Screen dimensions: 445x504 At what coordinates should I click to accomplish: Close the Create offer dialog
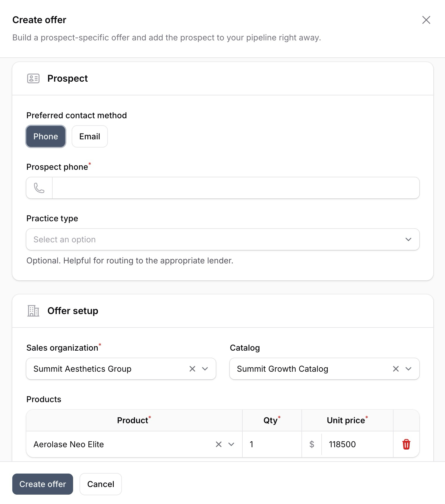(x=426, y=20)
